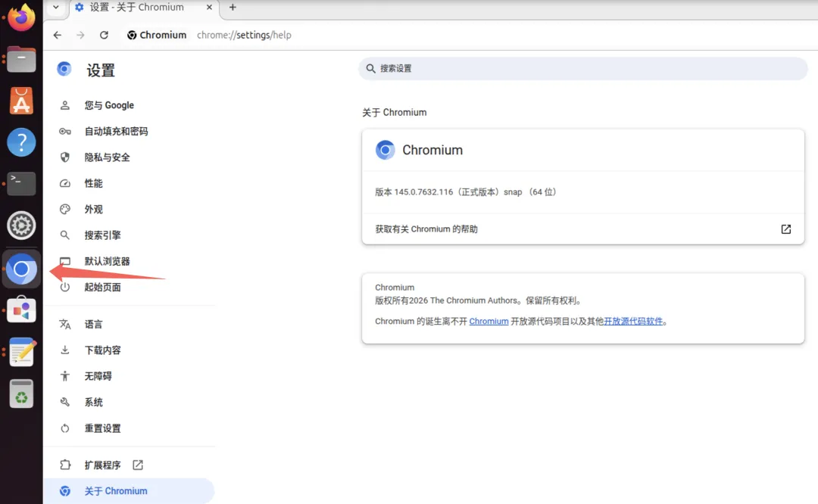
Task: Click the chrome://settings/help address bar
Action: pyautogui.click(x=244, y=35)
